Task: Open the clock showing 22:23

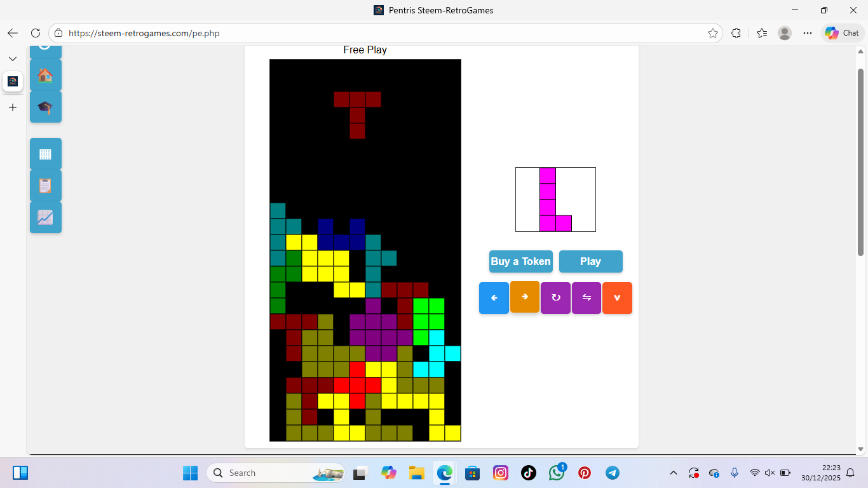Action: 822,473
